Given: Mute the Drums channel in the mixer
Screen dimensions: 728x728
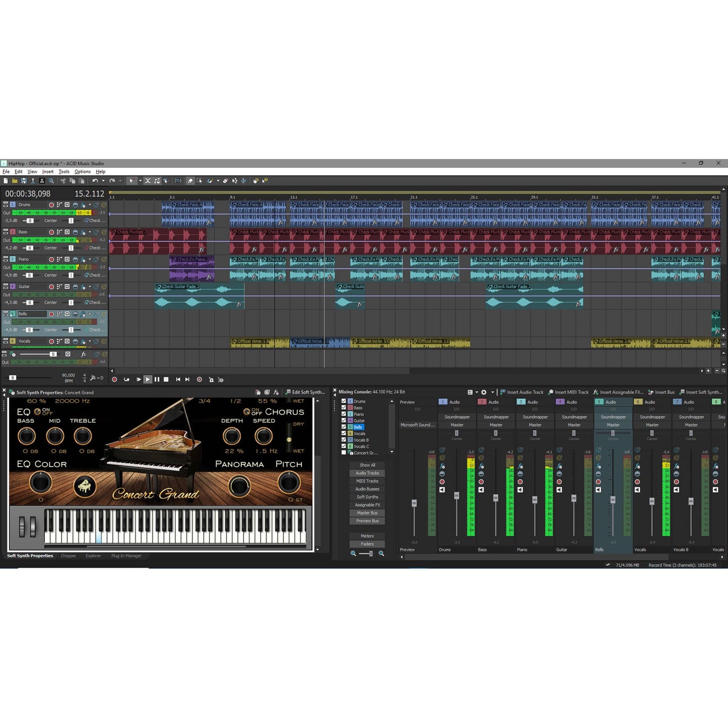Looking at the screenshot, I should 442,490.
